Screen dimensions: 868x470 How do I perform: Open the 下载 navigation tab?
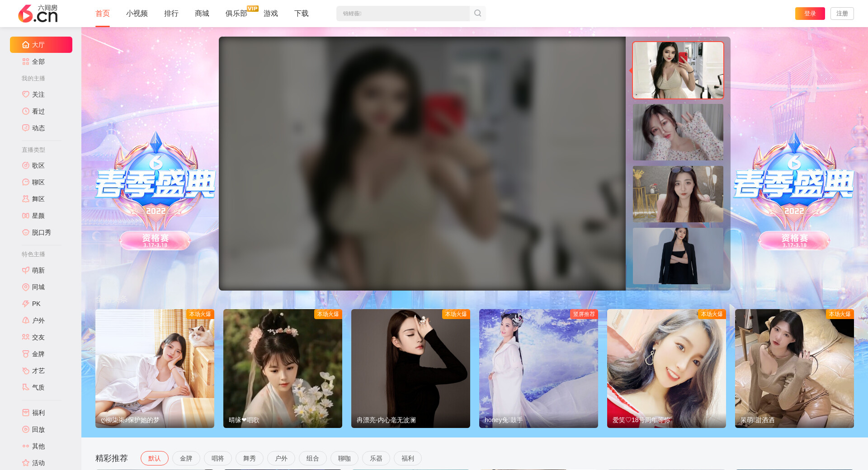click(x=302, y=14)
